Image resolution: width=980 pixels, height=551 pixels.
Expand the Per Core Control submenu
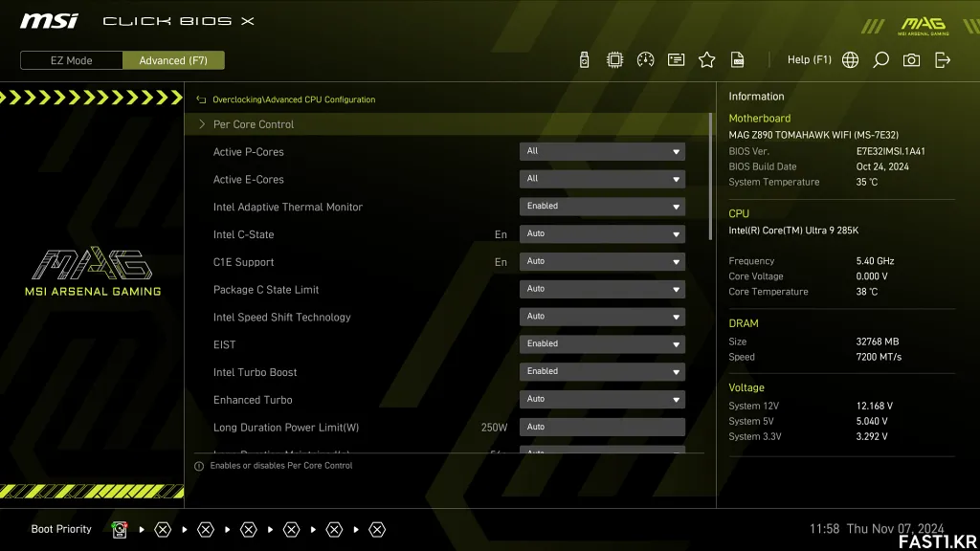448,124
